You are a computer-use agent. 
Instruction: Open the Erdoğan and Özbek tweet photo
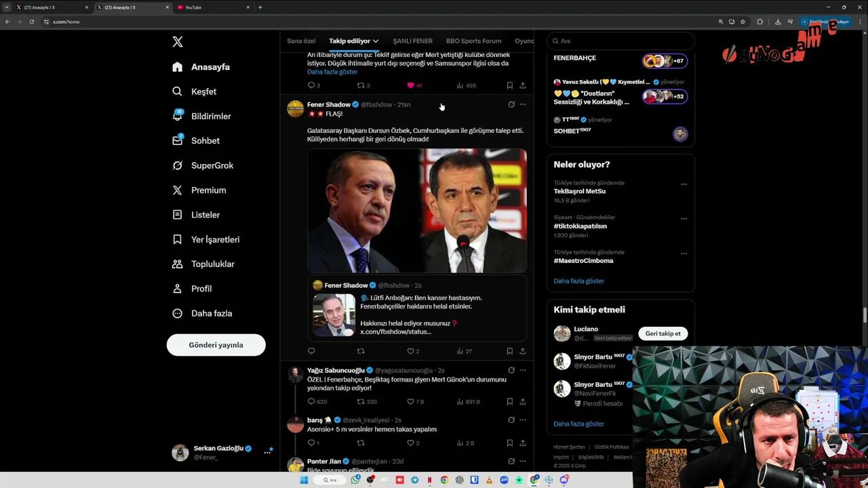point(417,211)
